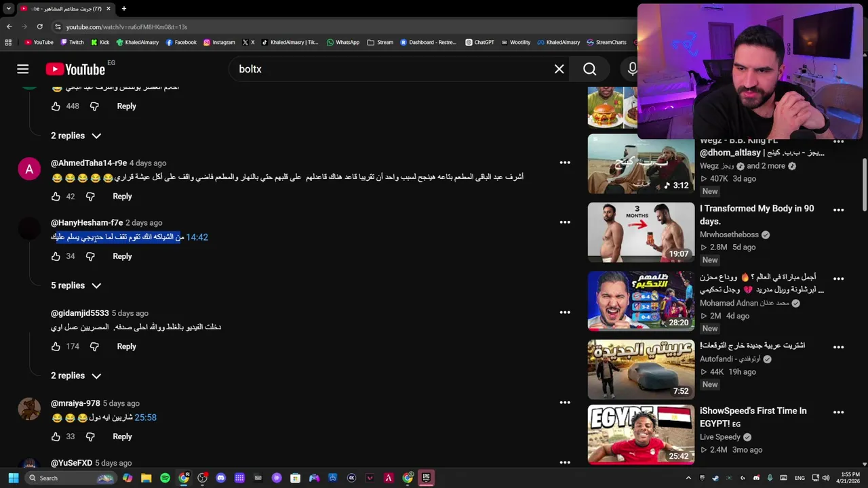Open options menu for @gidamjid5533 comment

point(565,312)
